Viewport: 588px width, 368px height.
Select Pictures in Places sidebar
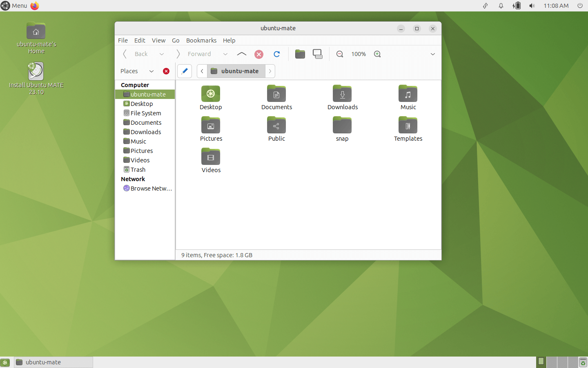[x=145, y=151]
